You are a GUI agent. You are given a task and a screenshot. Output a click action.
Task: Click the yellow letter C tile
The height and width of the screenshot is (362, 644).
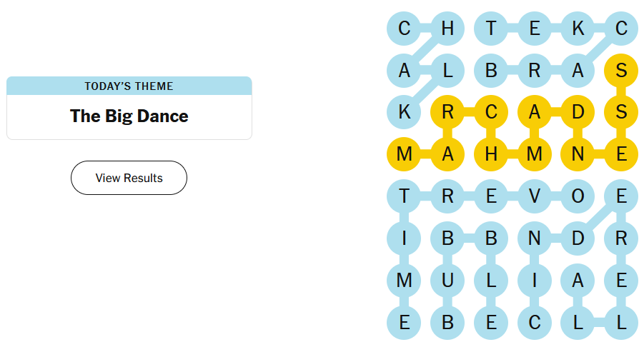tap(491, 112)
